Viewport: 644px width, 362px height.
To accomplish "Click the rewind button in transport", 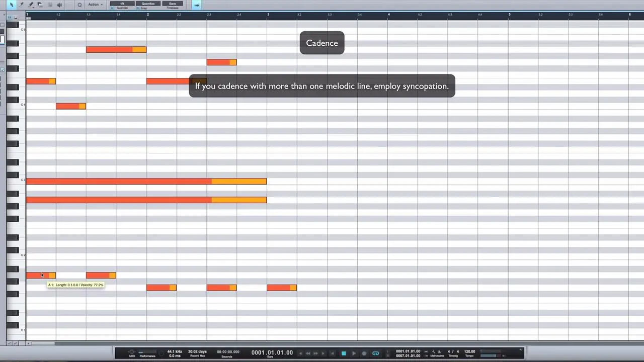I will tap(308, 353).
